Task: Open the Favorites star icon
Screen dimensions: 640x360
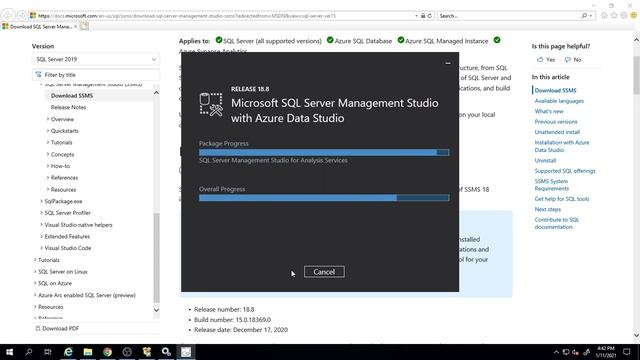Action: point(614,16)
